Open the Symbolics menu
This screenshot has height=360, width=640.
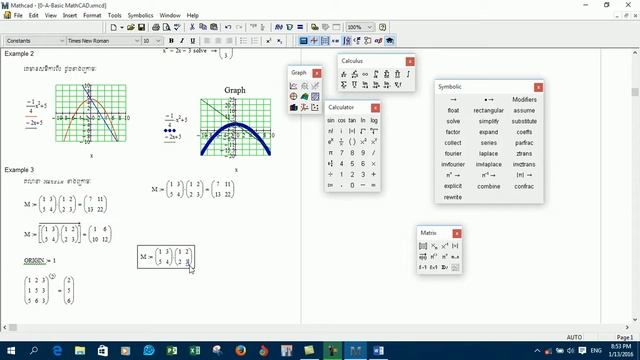tap(140, 16)
